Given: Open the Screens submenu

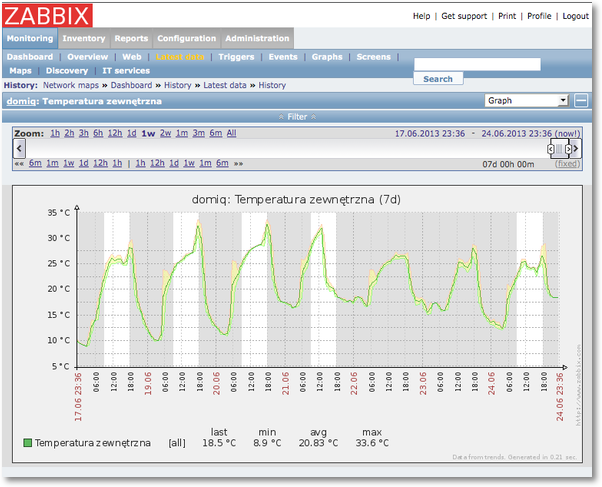Looking at the screenshot, I should 373,57.
